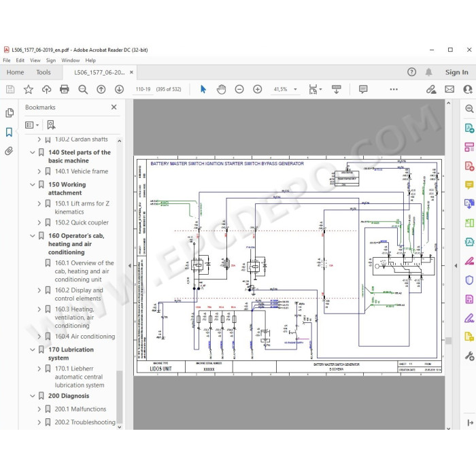The width and height of the screenshot is (476, 476).
Task: Toggle Bookmarks panel icon in left rail
Action: (x=9, y=132)
